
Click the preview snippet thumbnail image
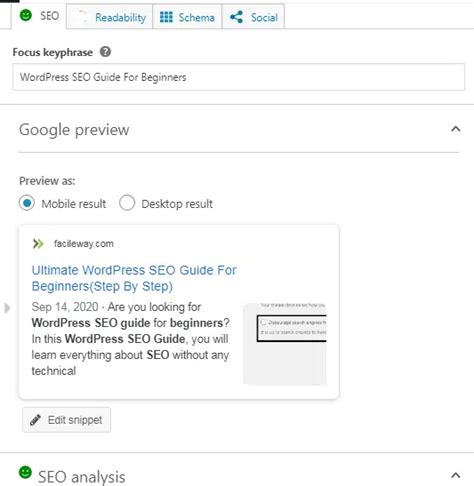point(285,344)
